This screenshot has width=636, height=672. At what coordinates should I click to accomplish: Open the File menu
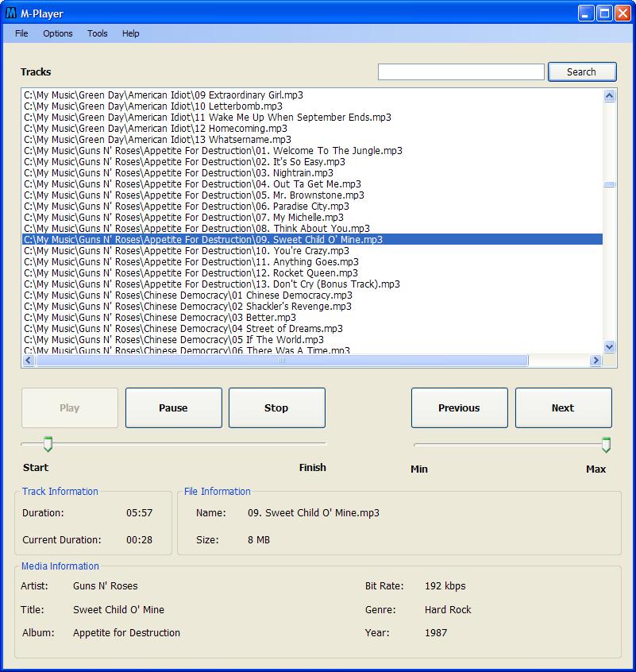[x=21, y=33]
